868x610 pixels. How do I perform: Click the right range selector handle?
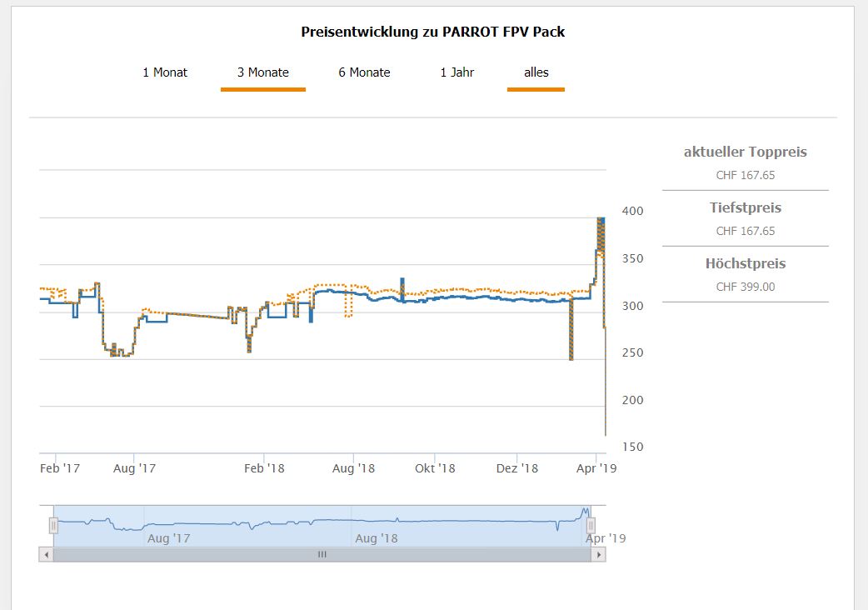point(591,526)
